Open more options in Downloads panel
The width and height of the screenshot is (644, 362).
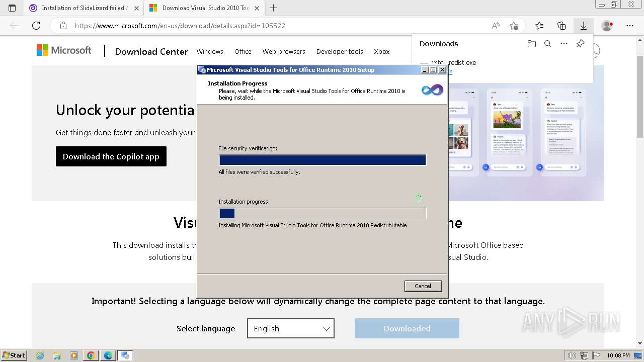point(564,44)
